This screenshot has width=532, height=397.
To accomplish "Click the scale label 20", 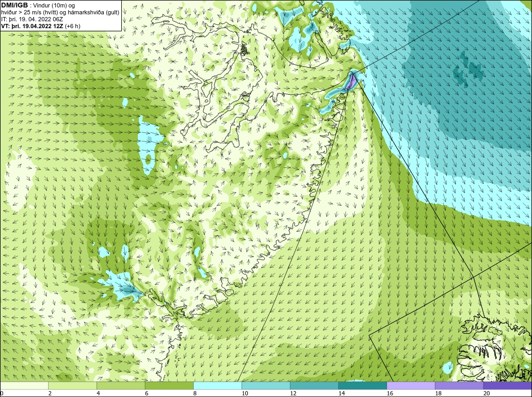I will [487, 393].
